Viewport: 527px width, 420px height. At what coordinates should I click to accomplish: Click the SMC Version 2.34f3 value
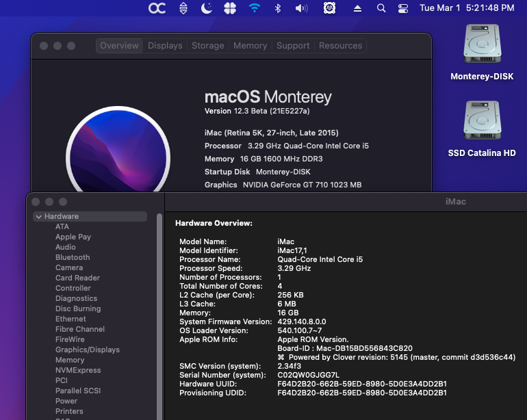289,366
